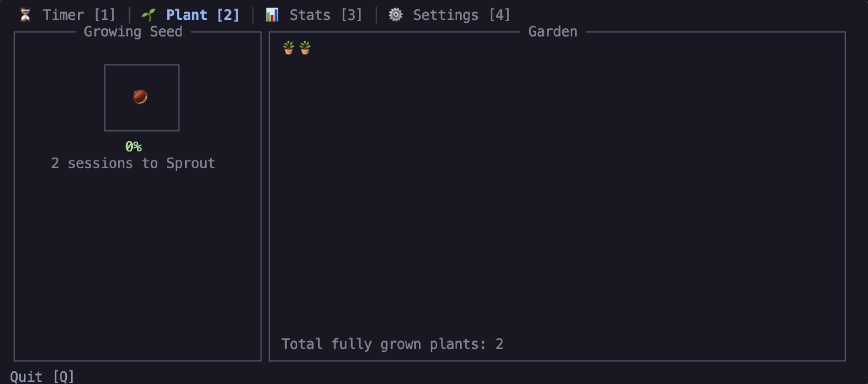Click the chestnut seed in Growing Seed box
Viewport: 868px width, 384px height.
(140, 97)
